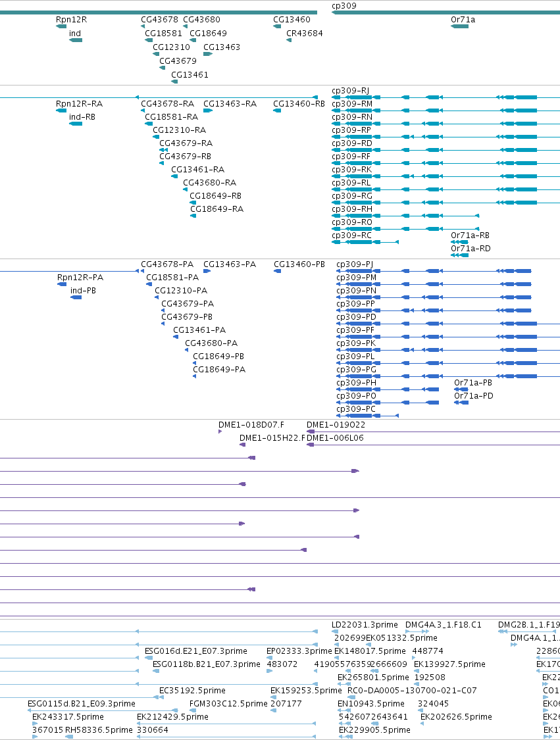
Task: Click clone DME1-015H22.F
Action: point(272,438)
